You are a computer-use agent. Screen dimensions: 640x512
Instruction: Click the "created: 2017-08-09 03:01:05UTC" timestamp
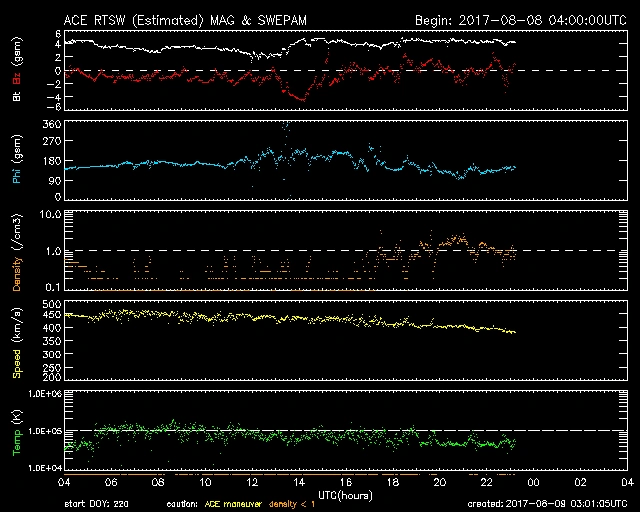[547, 504]
